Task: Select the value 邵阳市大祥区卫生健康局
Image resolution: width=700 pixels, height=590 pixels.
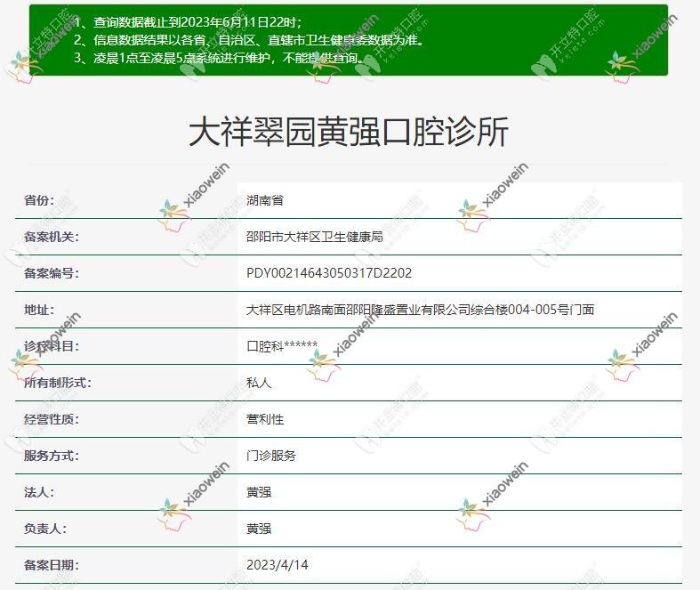Action: pos(315,237)
